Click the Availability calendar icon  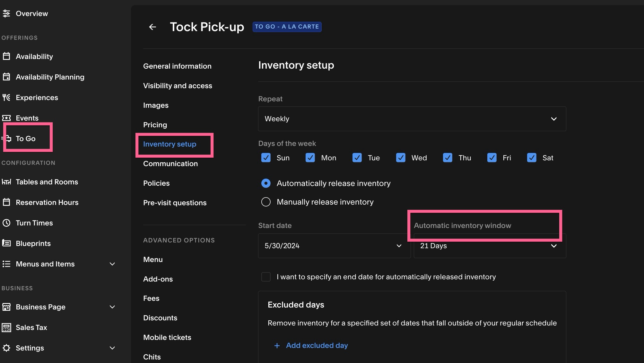(6, 56)
